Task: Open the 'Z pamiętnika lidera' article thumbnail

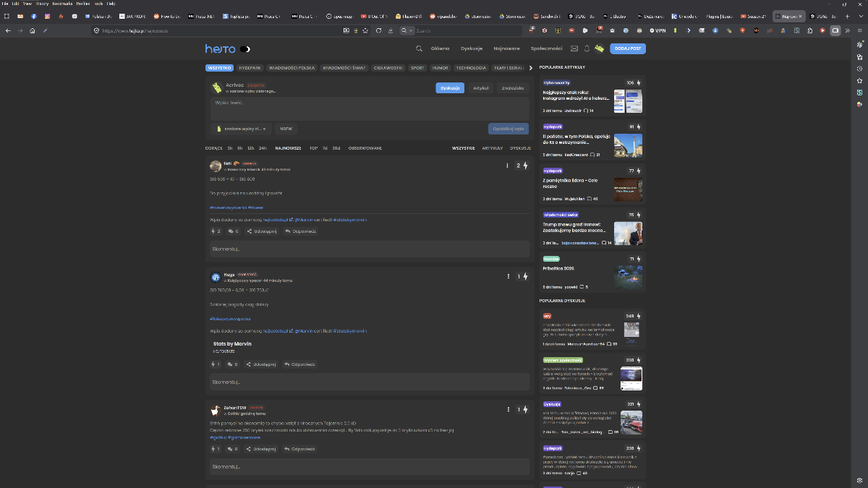Action: pyautogui.click(x=628, y=189)
